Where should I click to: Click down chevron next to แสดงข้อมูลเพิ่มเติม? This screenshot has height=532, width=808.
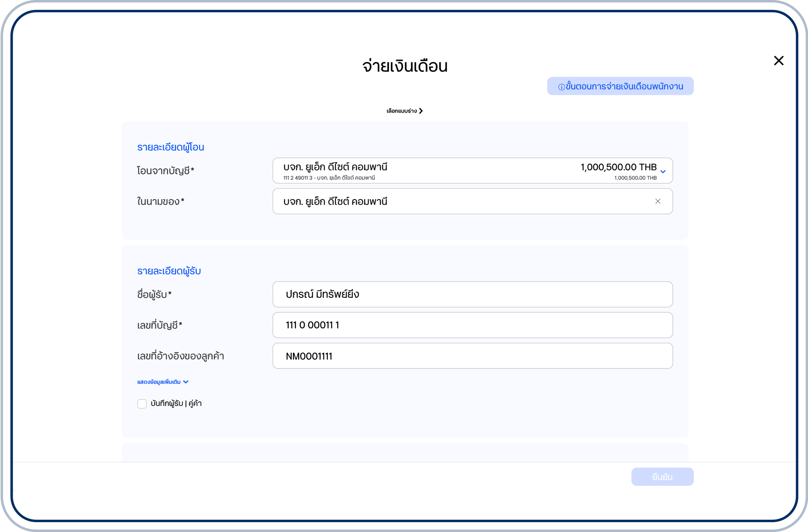(186, 382)
